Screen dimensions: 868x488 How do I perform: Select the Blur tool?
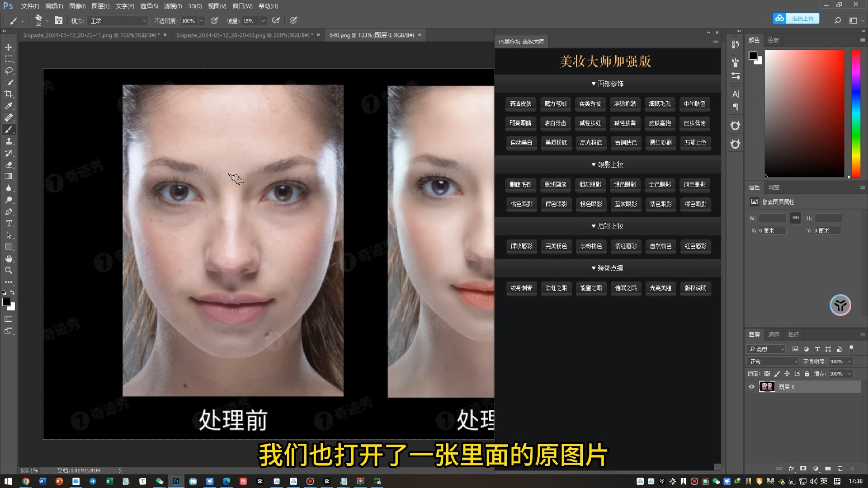(x=9, y=188)
